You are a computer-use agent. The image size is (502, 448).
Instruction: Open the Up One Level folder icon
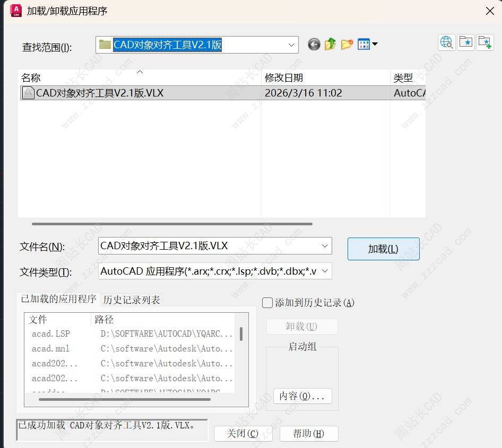click(x=330, y=45)
